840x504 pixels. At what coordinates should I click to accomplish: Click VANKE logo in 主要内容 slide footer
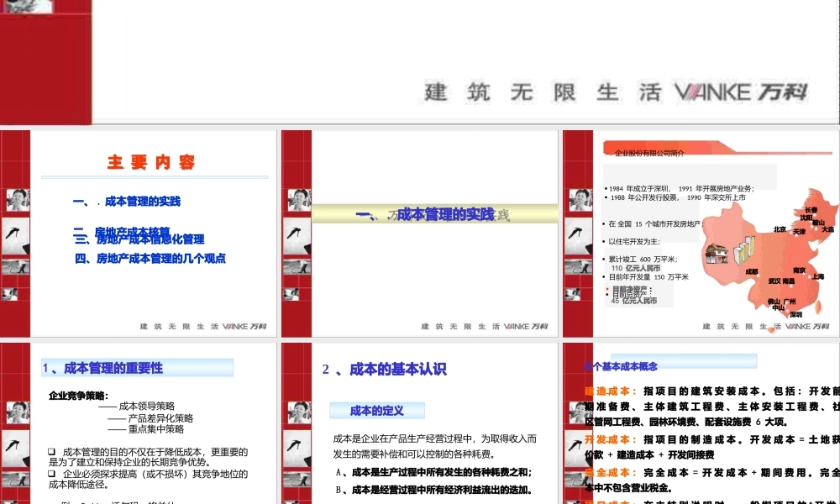pos(244,326)
